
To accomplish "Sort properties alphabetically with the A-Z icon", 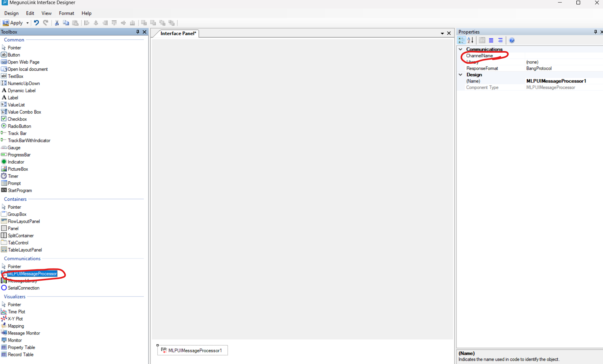I will 470,40.
